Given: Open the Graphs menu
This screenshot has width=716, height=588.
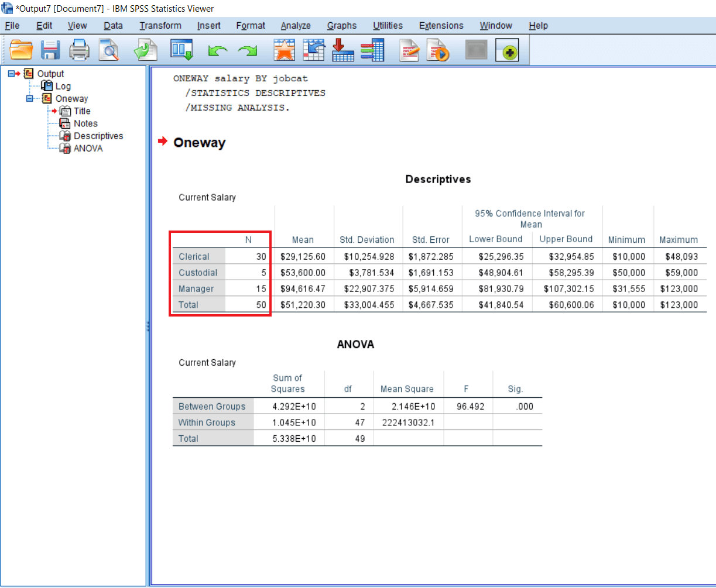Looking at the screenshot, I should pyautogui.click(x=342, y=26).
